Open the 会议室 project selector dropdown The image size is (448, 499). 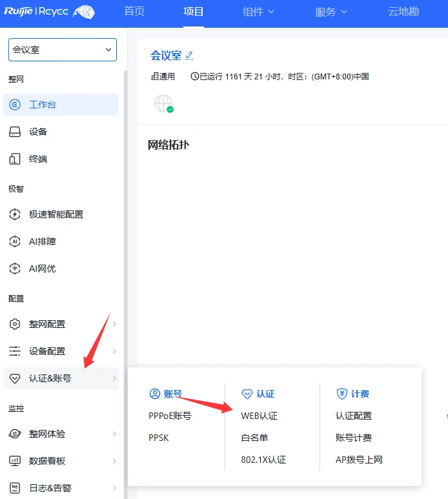pos(63,50)
